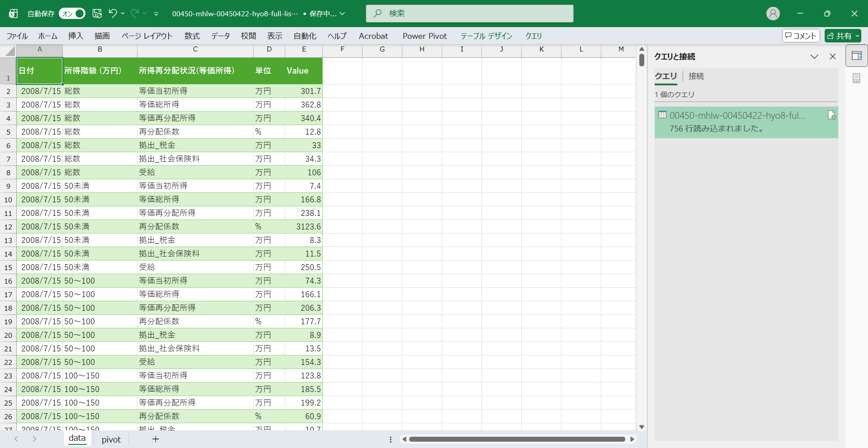Image resolution: width=868 pixels, height=448 pixels.
Task: Expand the Quick Access Toolbar customize dropdown
Action: click(156, 14)
